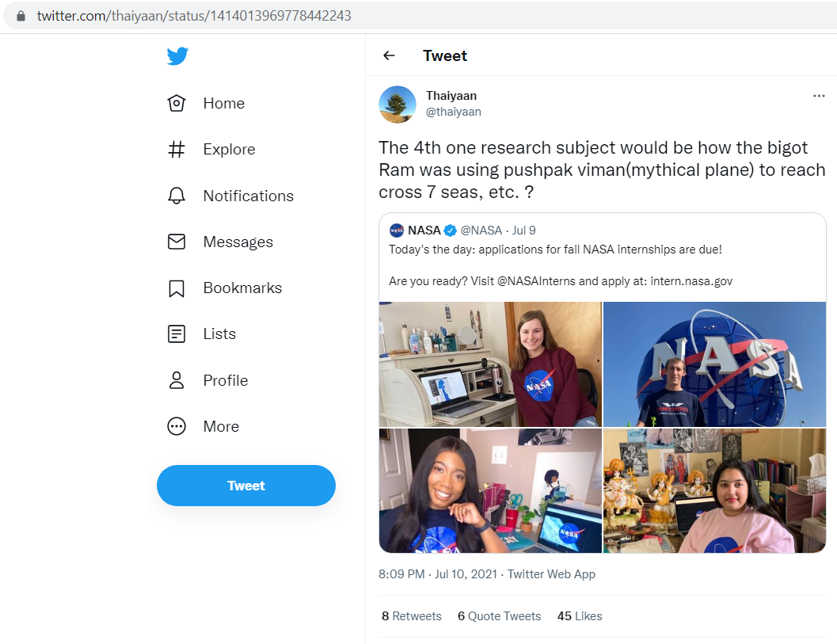Screen dimensions: 837x644
Task: Click the 'Are you ready? Visit @NASAInterns' line
Action: coord(561,281)
